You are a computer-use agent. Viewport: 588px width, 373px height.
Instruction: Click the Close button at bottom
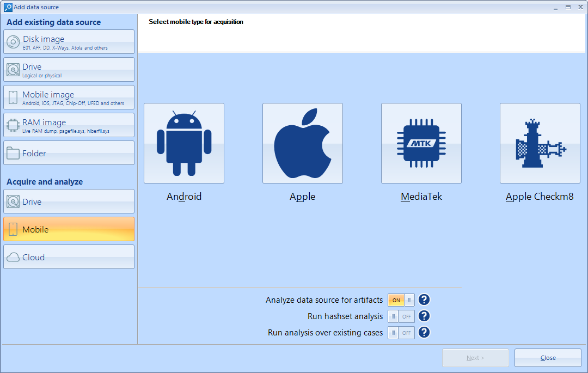coord(548,358)
